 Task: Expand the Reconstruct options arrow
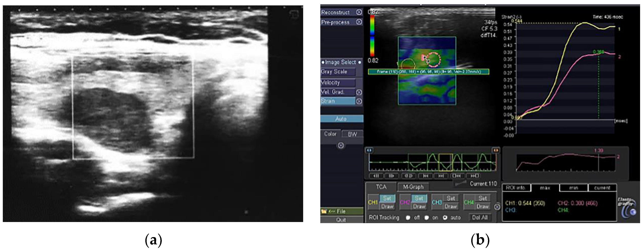[x=359, y=12]
